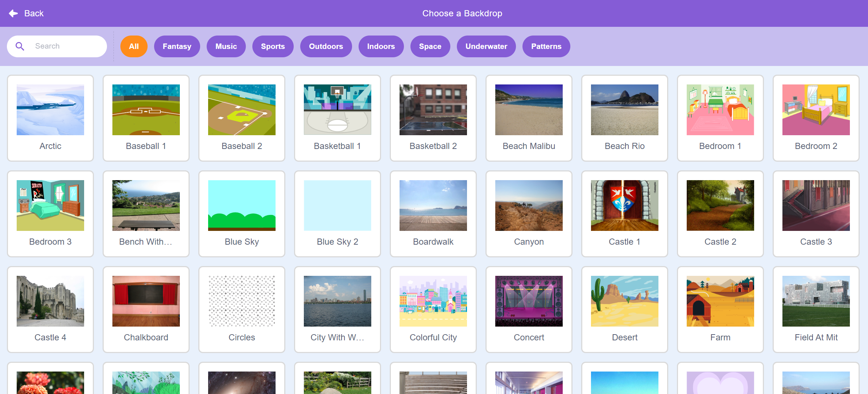Filter backdrops by Sports

point(273,46)
